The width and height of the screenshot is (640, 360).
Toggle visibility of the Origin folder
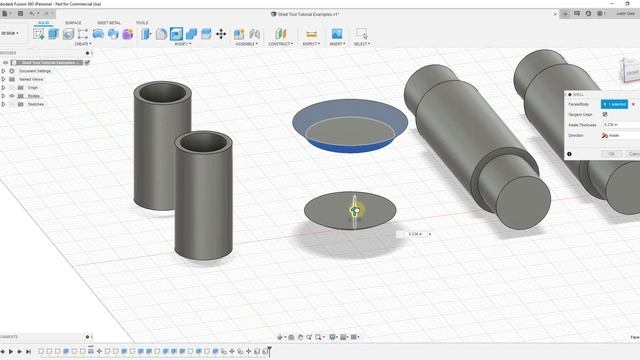point(12,88)
